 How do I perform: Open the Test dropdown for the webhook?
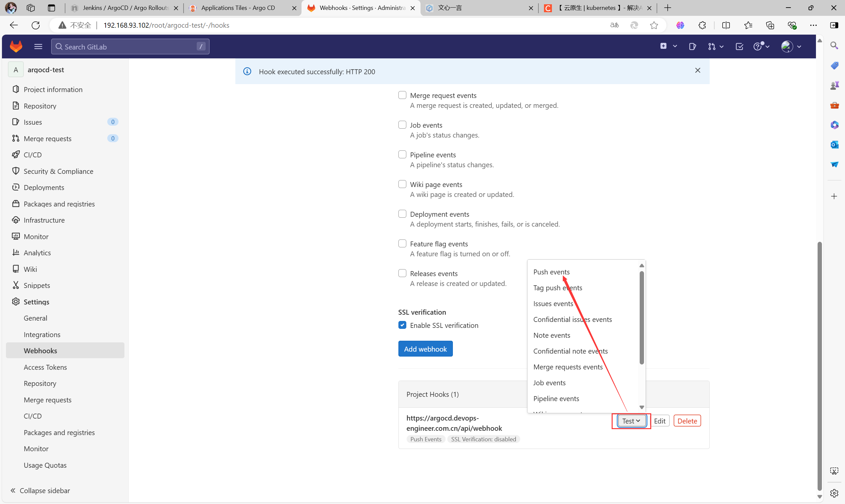[631, 421]
